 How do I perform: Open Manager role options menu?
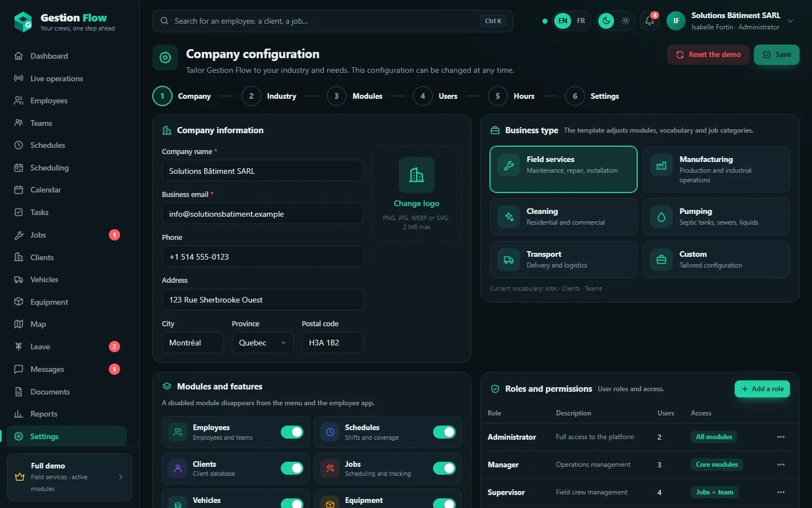781,465
